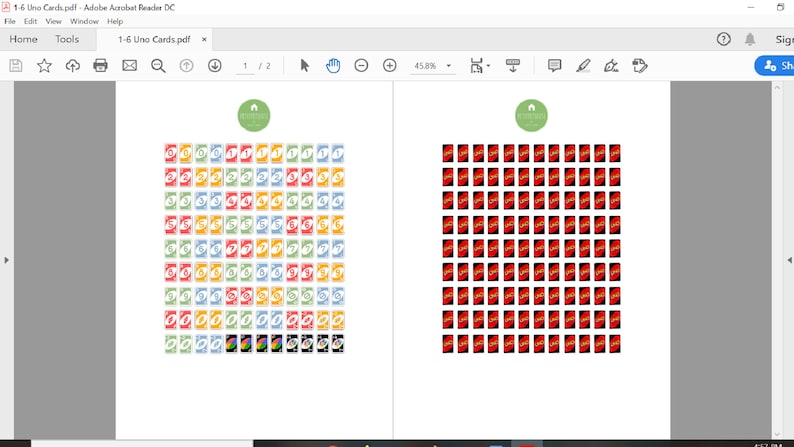Expand the page display dropdown arrow
This screenshot has width=794, height=447.
pyautogui.click(x=488, y=66)
